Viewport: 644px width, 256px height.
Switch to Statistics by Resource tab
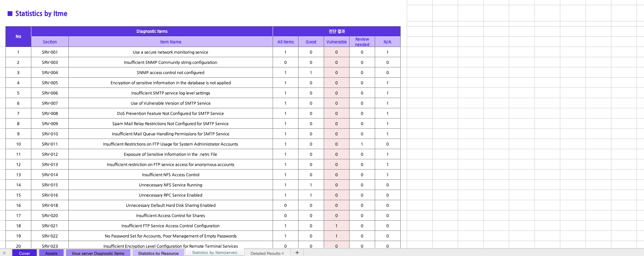pos(158,253)
